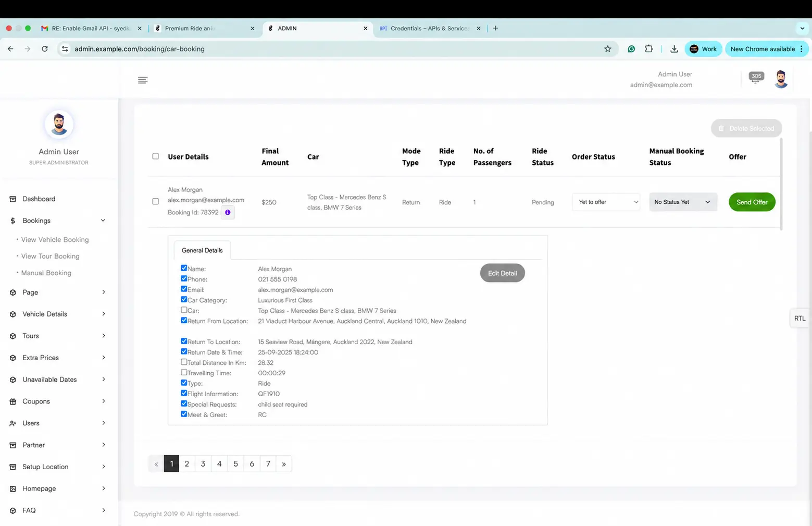812x526 pixels.
Task: Expand the Vehicle Details sidebar menu
Action: coord(103,314)
